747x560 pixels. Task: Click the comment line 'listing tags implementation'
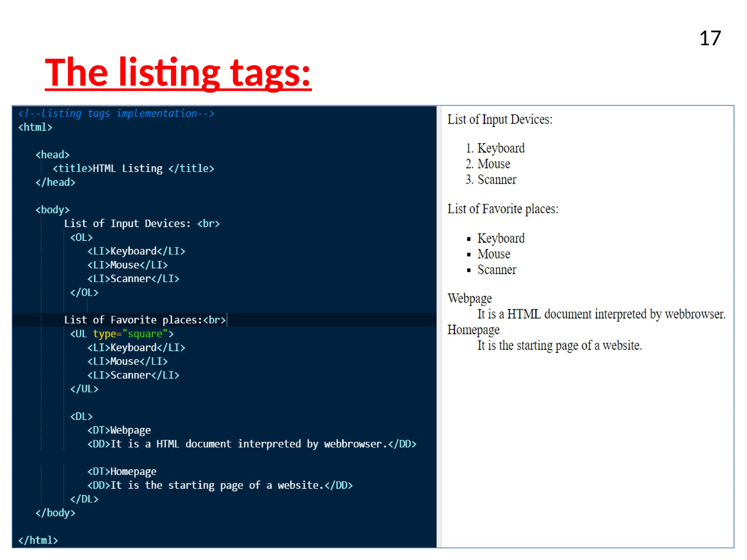pyautogui.click(x=116, y=113)
